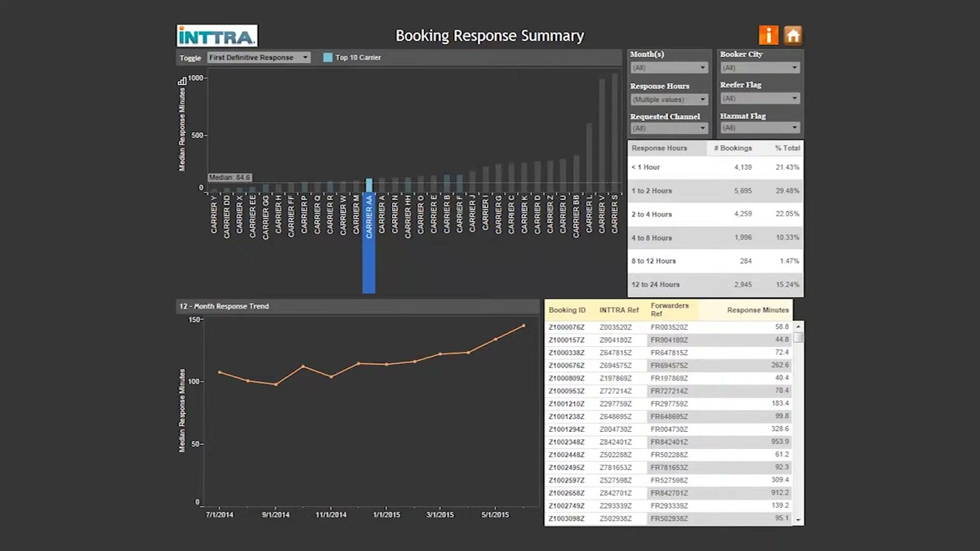980x551 pixels.
Task: Click the INTTRA logo
Action: coord(217,35)
